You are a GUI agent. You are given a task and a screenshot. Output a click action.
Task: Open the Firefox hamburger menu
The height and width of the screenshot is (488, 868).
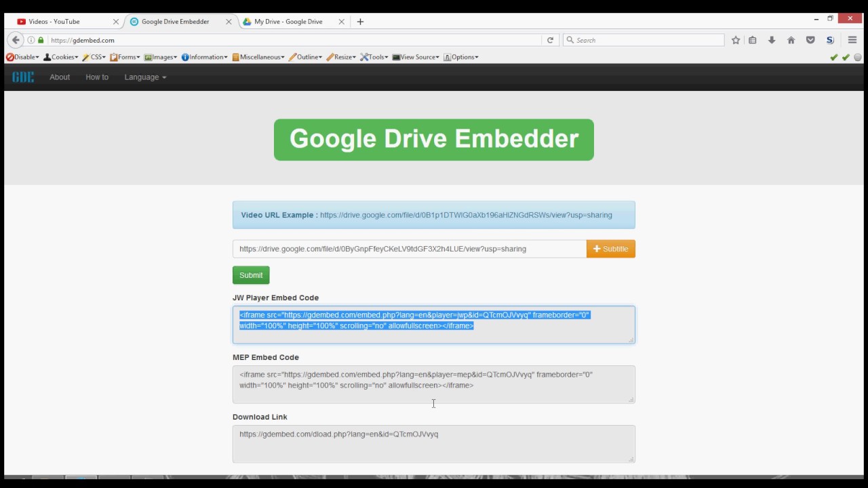[852, 40]
